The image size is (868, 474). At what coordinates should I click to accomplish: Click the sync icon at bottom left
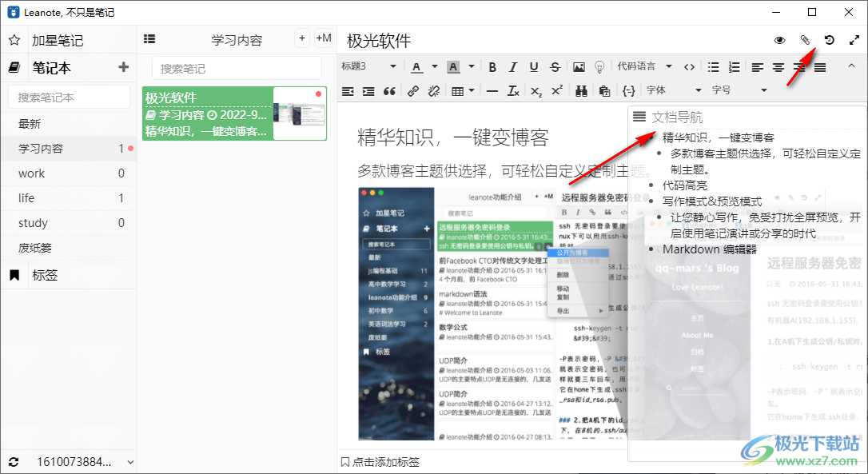point(14,462)
